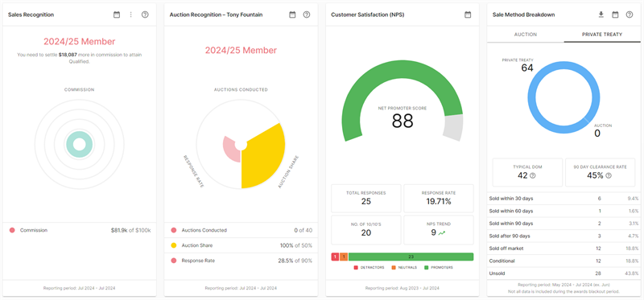Click 2024/25 Member heading in Sales Recognition
This screenshot has width=644, height=300.
coord(80,42)
